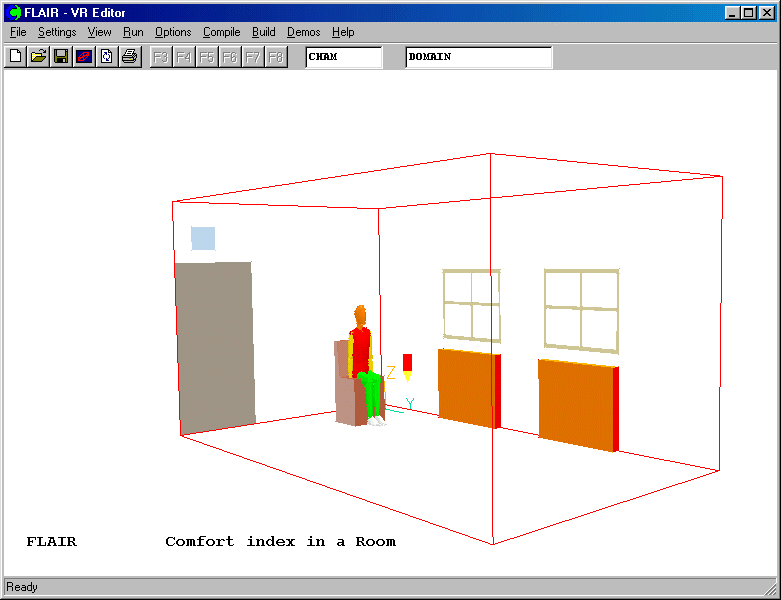Open the Help menu
The image size is (781, 600).
pos(343,32)
